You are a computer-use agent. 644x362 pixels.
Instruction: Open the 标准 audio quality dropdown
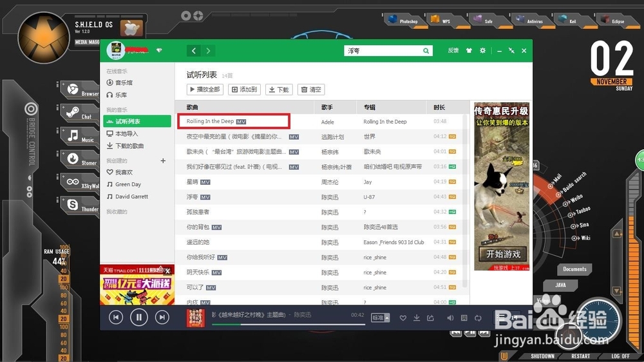coord(381,318)
